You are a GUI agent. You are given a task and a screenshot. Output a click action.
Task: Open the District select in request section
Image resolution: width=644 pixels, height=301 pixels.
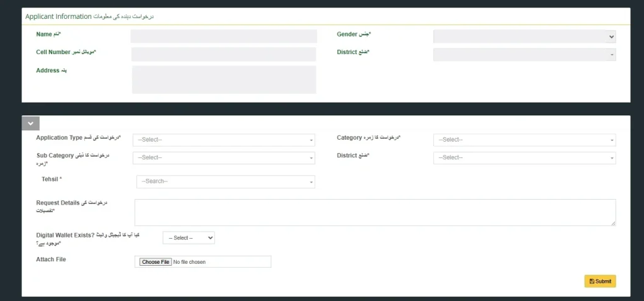pyautogui.click(x=524, y=157)
